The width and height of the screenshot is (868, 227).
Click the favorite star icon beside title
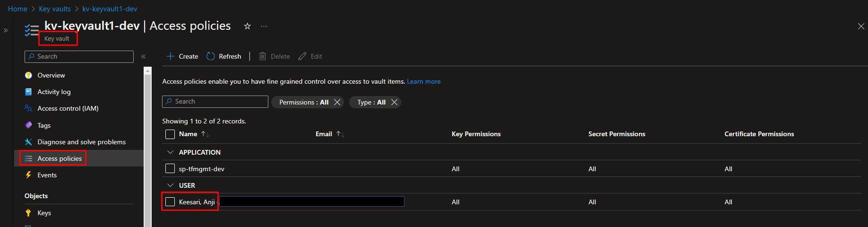click(247, 26)
